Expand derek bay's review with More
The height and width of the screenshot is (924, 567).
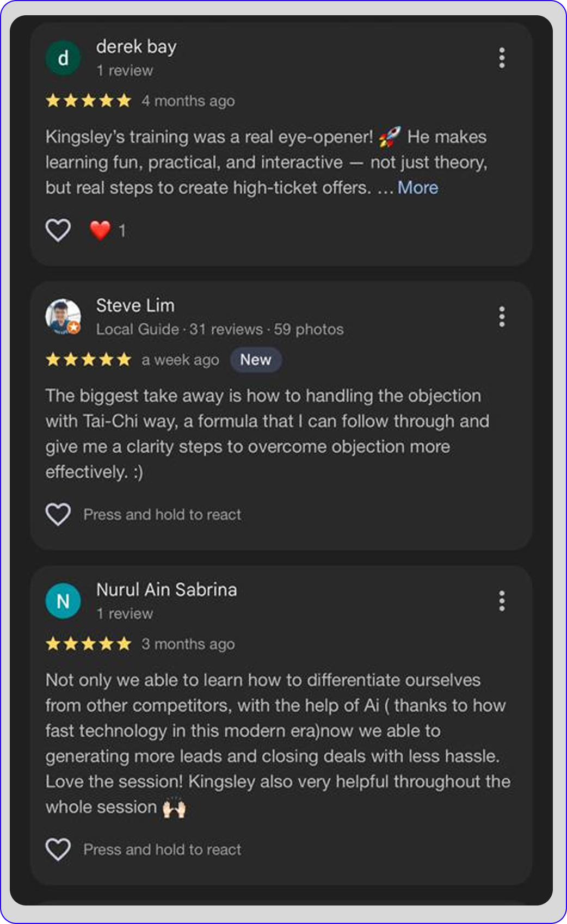(x=417, y=188)
